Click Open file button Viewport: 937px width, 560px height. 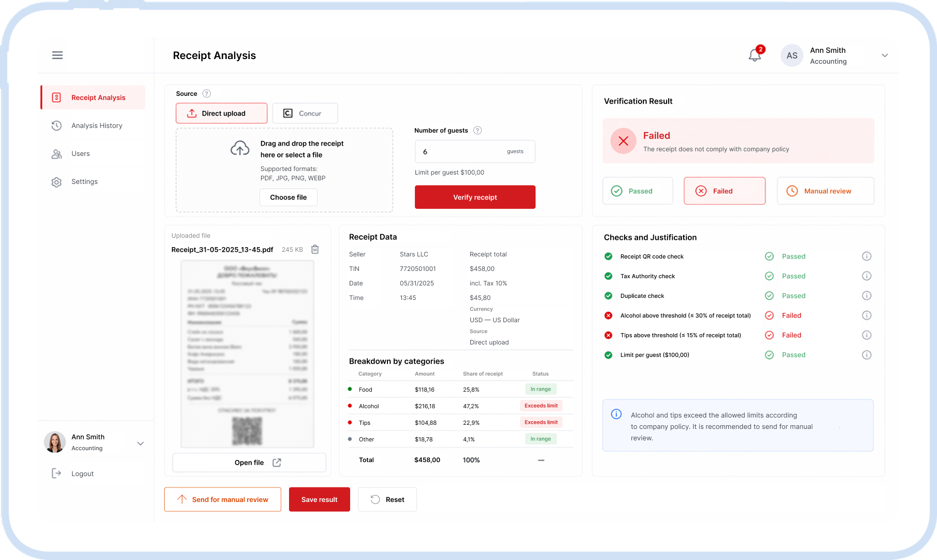pos(249,463)
